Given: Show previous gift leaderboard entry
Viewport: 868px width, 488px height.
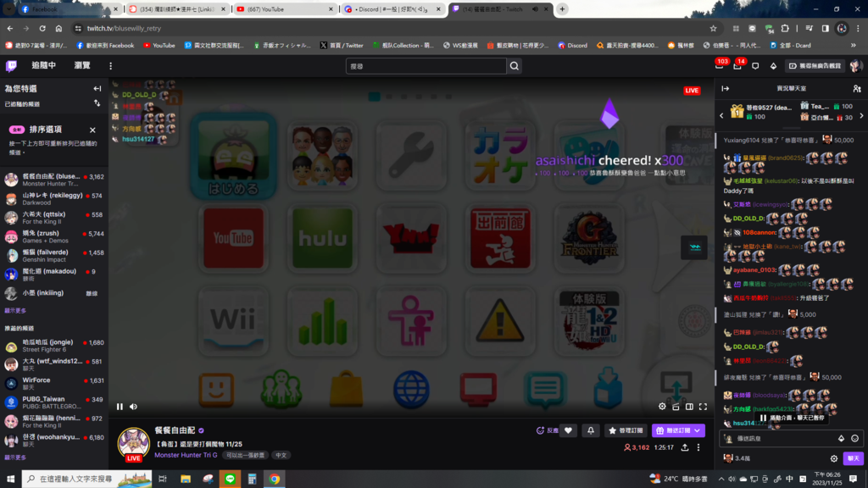Looking at the screenshot, I should (x=721, y=116).
